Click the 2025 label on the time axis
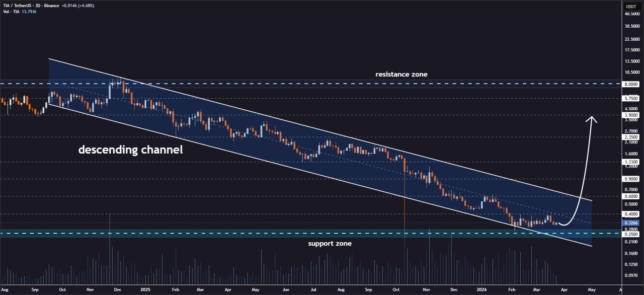 pos(146,290)
